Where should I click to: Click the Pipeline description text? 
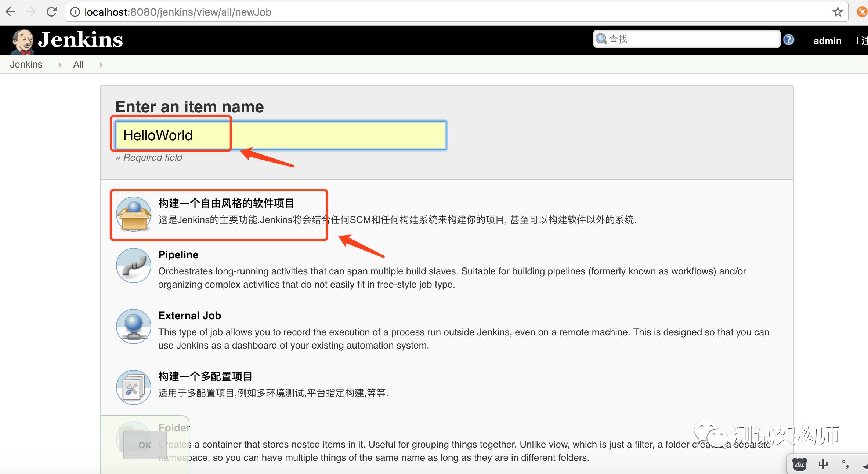[x=452, y=278]
